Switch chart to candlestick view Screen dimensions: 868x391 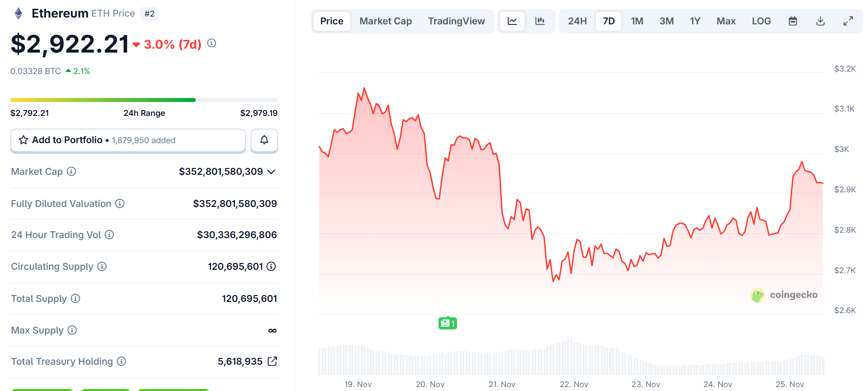(x=540, y=21)
